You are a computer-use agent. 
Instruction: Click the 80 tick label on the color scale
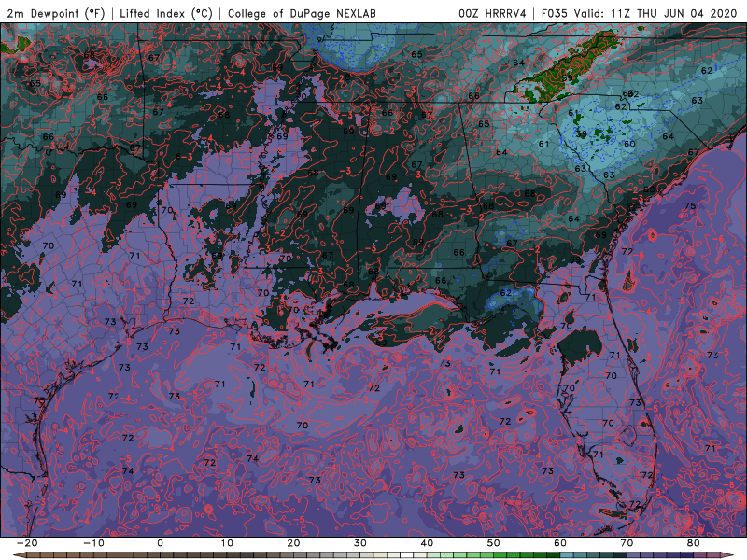pos(694,543)
